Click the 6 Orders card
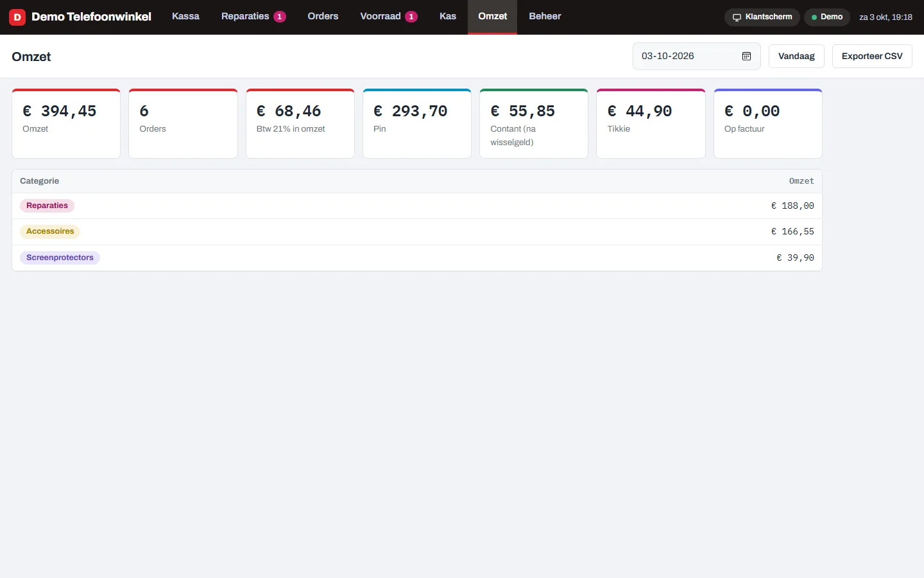924x578 pixels. click(x=183, y=123)
